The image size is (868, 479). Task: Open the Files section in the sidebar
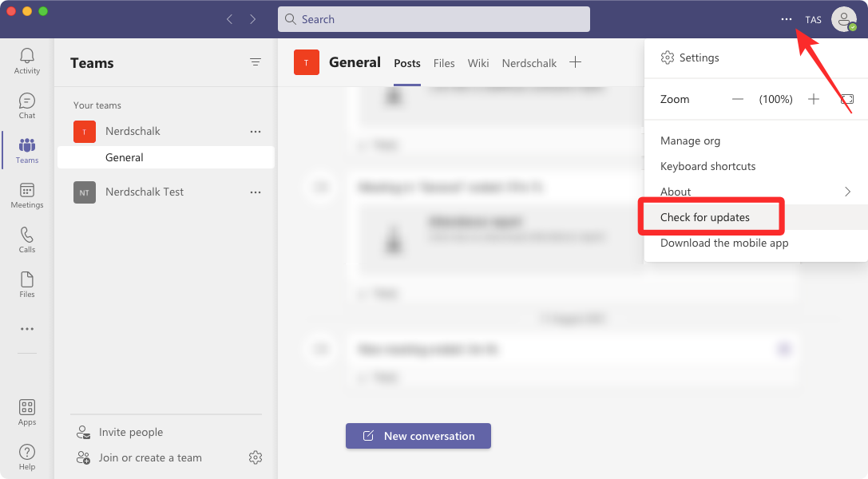26,284
